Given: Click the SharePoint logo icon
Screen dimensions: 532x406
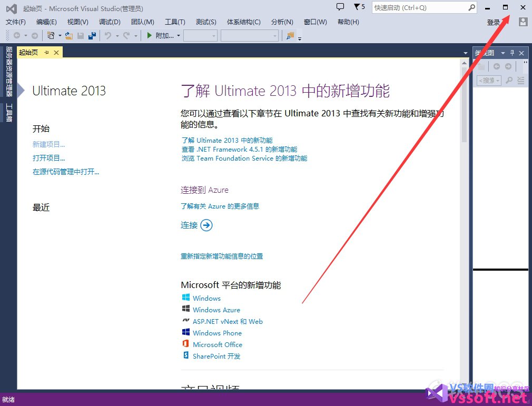Looking at the screenshot, I should click(185, 355).
